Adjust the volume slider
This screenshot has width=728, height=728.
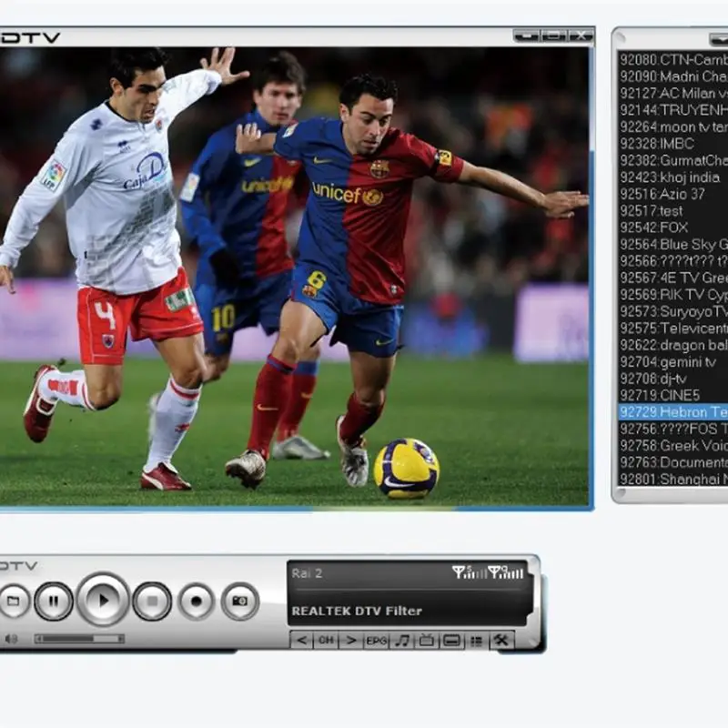tap(79, 639)
